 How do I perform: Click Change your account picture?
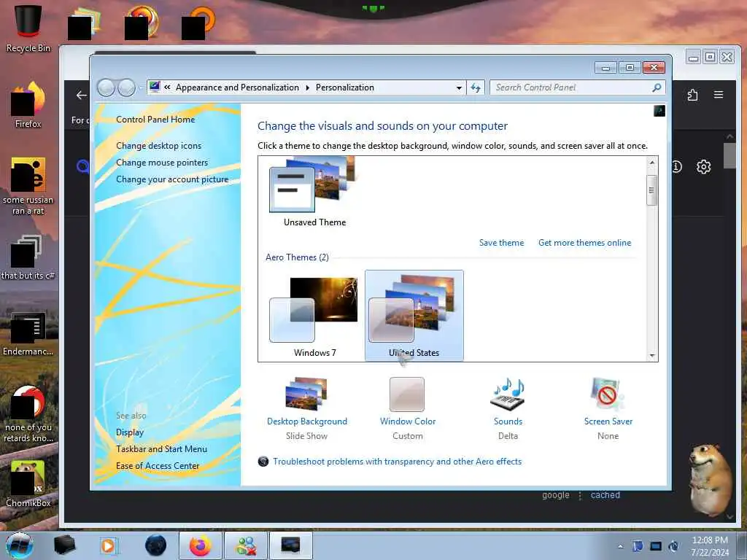(172, 179)
